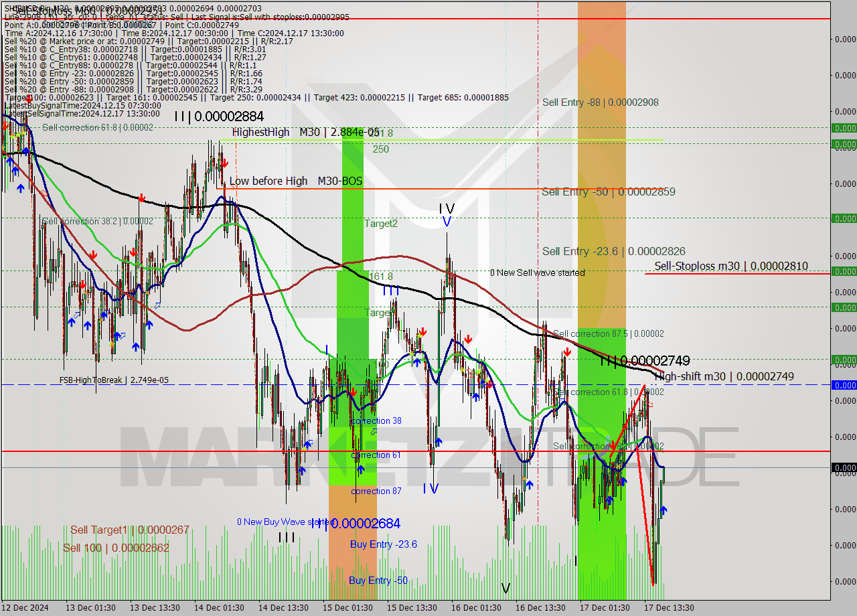
Task: Select the 'I I | 0.00002749' wave label
Action: (x=644, y=361)
